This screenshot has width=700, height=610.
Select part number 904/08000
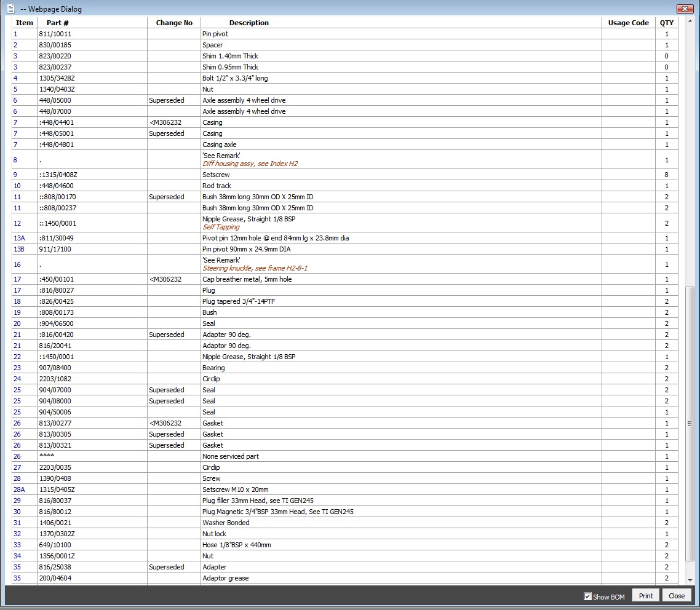click(55, 401)
